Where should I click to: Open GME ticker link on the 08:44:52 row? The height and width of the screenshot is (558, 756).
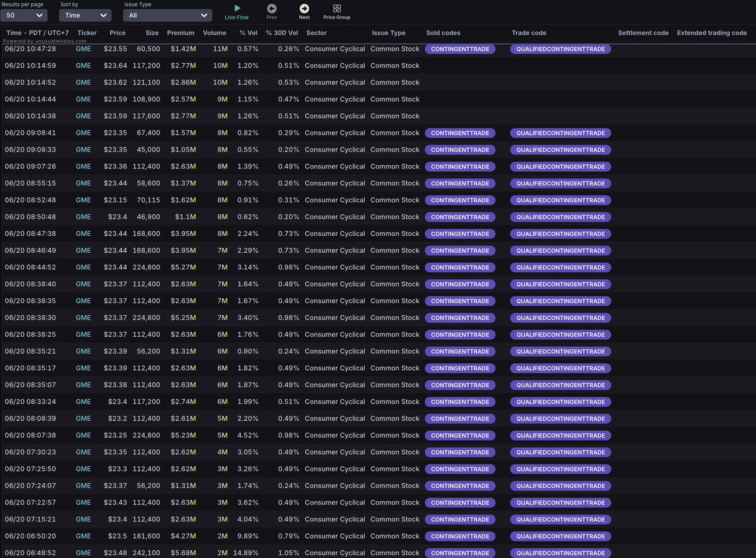point(83,267)
